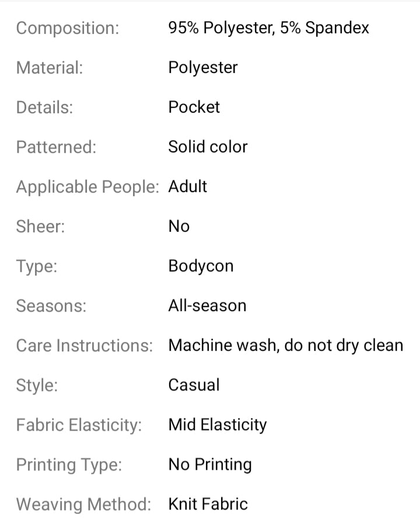
Task: Select the "95% Polyester, 5% Spandex" value
Action: tap(268, 28)
